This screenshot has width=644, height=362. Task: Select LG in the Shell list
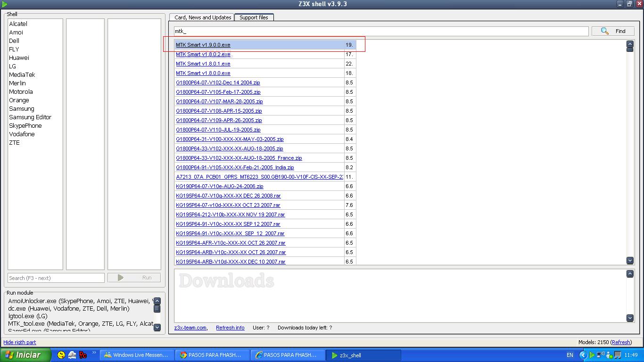click(13, 66)
